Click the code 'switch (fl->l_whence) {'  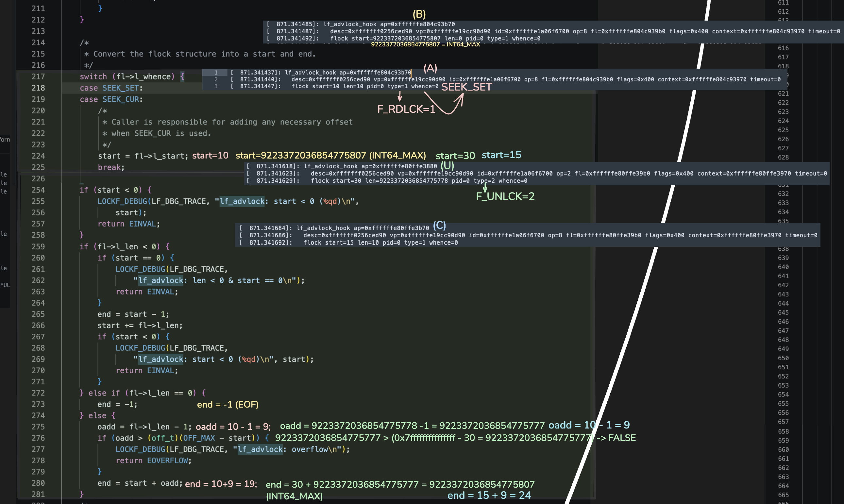132,76
